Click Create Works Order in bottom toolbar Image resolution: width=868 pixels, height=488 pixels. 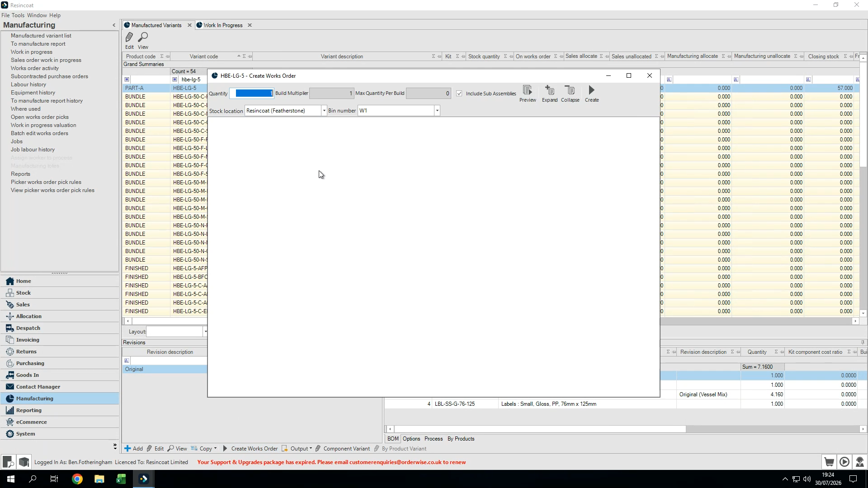250,449
